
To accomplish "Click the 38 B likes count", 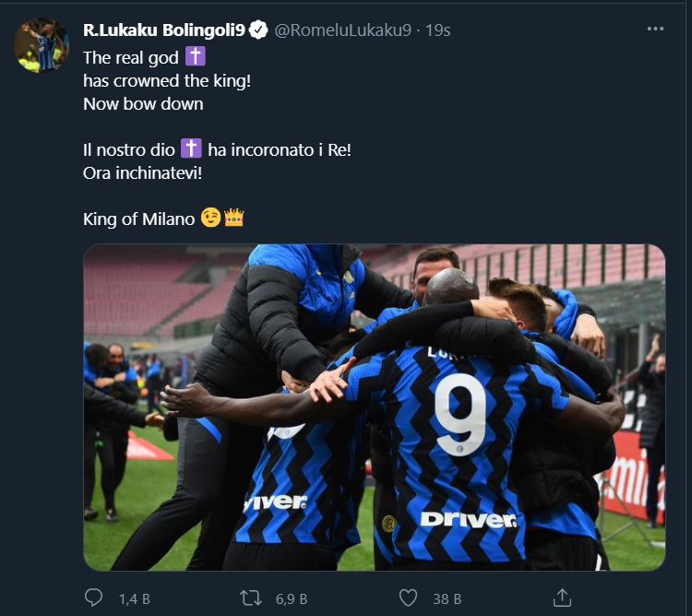I will pyautogui.click(x=447, y=599).
